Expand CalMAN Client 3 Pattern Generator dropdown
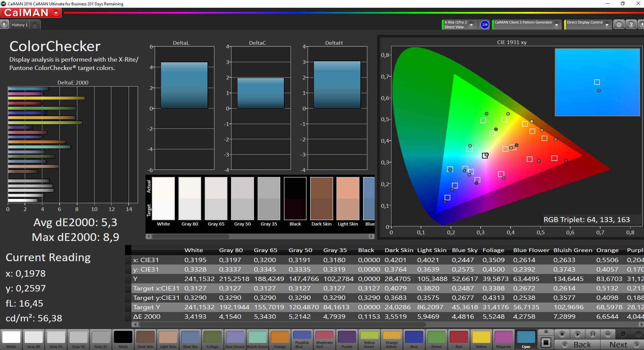The width and height of the screenshot is (644, 350). tap(557, 25)
